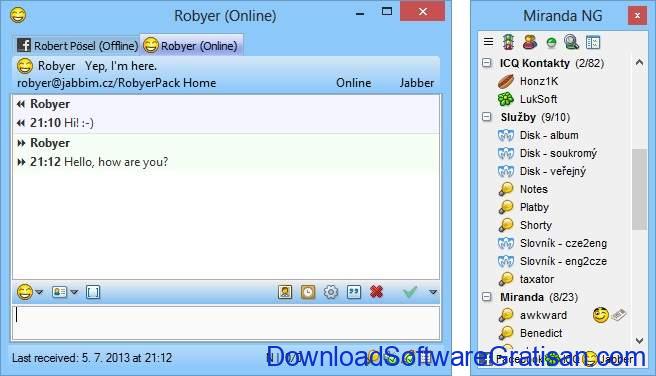
Task: Click the contact card icon in chat toolbar
Action: [59, 292]
